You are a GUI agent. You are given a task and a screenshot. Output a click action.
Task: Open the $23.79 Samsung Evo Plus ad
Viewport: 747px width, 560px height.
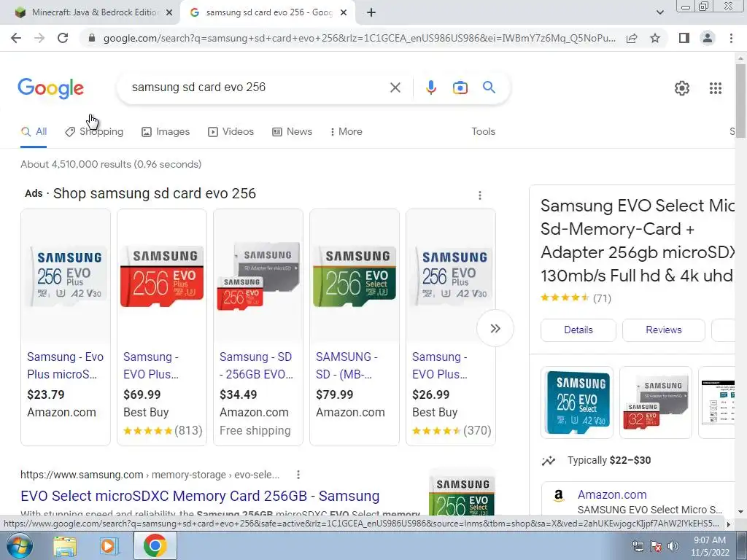click(66, 327)
